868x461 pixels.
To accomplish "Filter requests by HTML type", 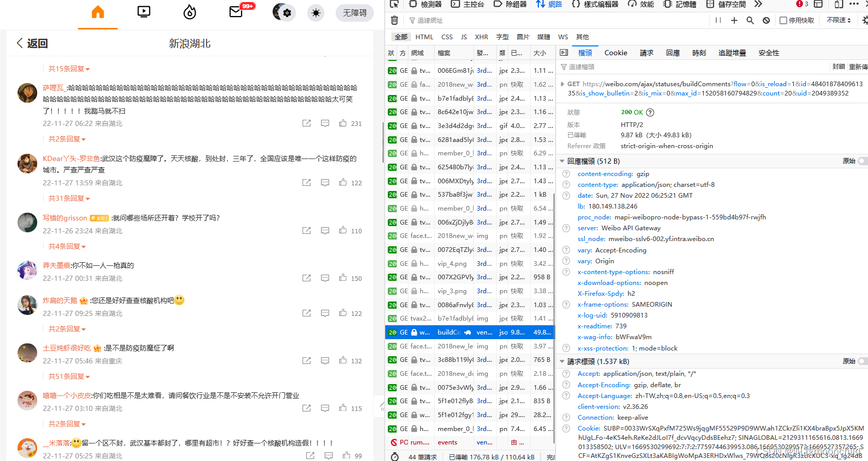I will tap(424, 37).
